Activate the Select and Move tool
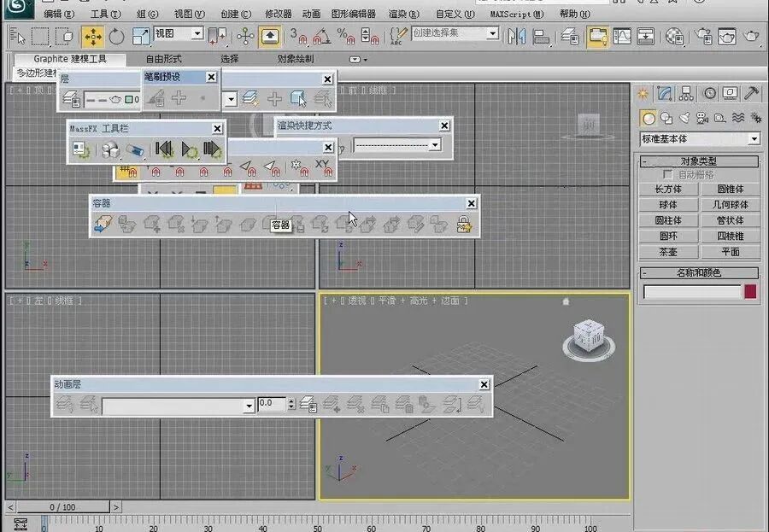Image resolution: width=769 pixels, height=532 pixels. [x=92, y=37]
